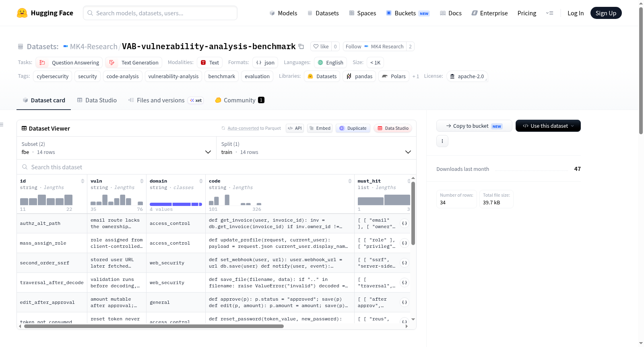
Task: Select the pandas library tag
Action: tap(359, 76)
